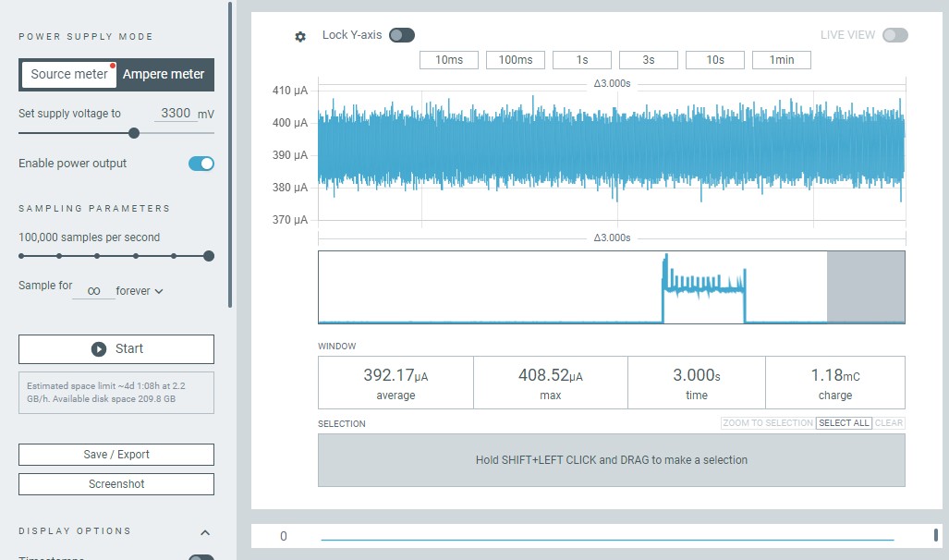Viewport: 949px width, 560px height.
Task: Click the play icon in Start button
Action: click(99, 349)
